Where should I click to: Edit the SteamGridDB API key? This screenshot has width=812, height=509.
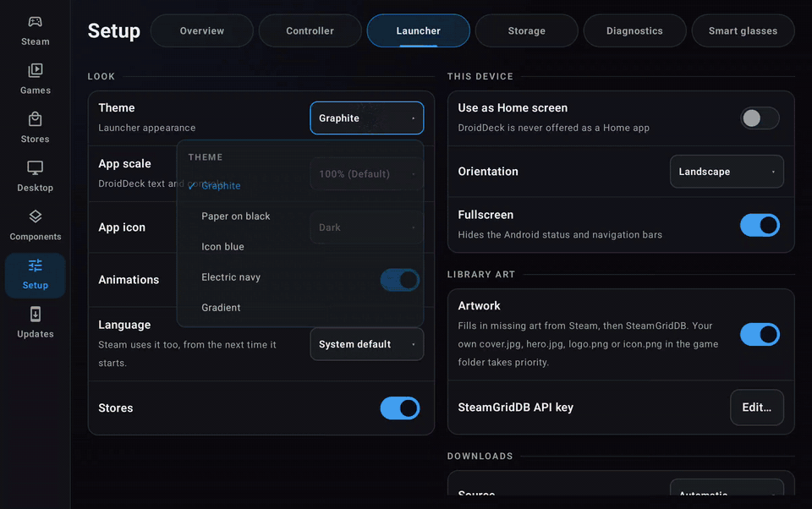coord(756,408)
